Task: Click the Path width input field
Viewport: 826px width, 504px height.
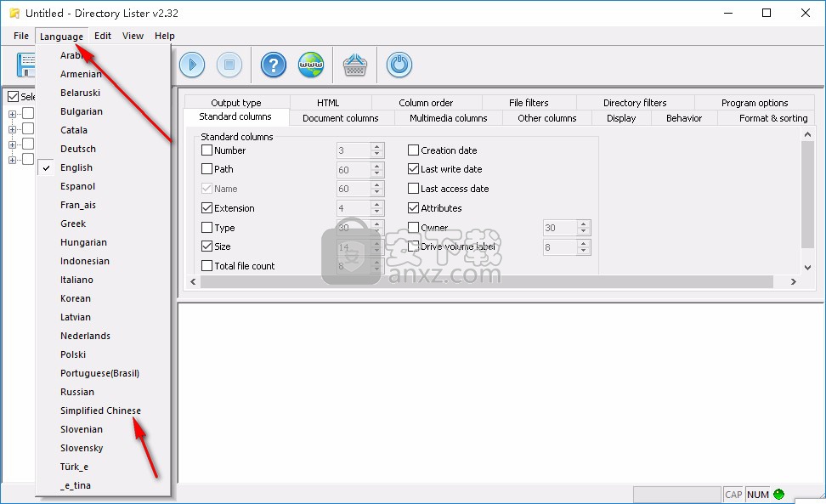Action: 354,170
